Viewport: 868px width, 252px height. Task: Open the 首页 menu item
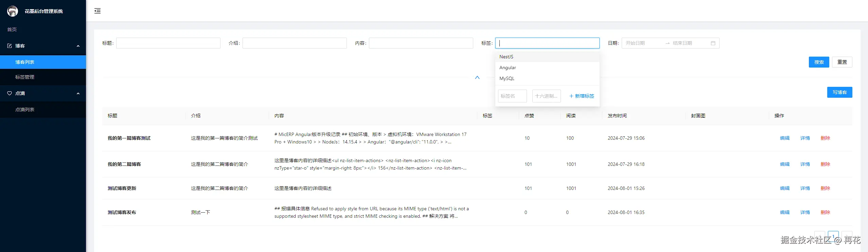point(43,30)
